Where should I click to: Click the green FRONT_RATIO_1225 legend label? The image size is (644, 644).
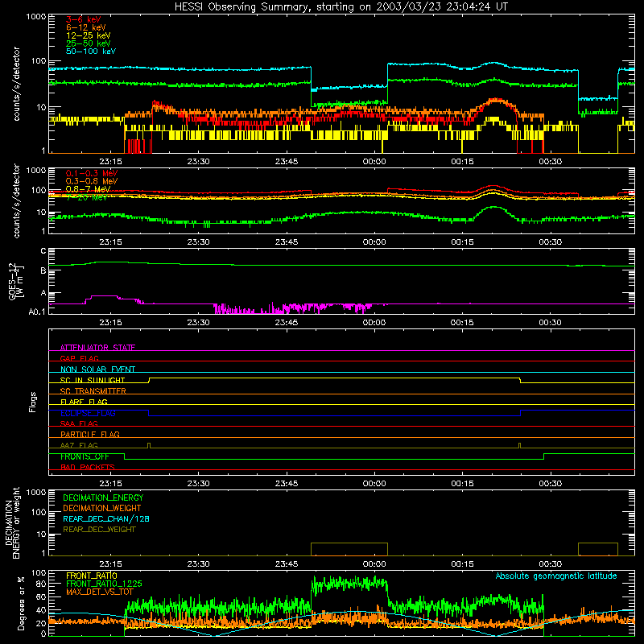104,584
